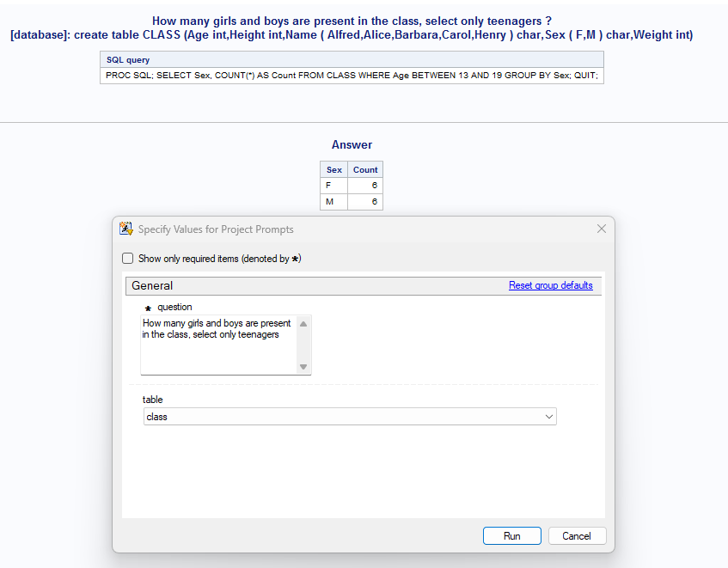Click the prompts icon in the dialog title bar
The width and height of the screenshot is (728, 568).
[x=126, y=229]
